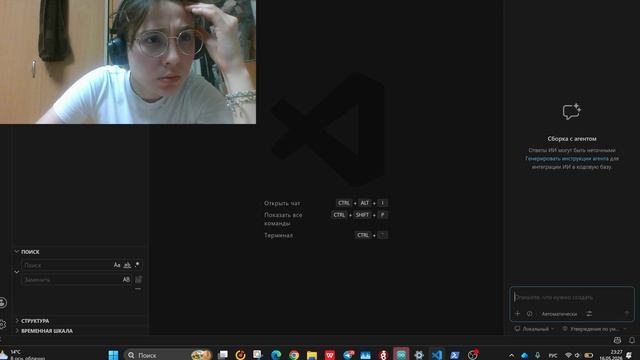Toggle Match Case (Aa) in search field
Viewport: 640px width, 360px height.
(117, 265)
